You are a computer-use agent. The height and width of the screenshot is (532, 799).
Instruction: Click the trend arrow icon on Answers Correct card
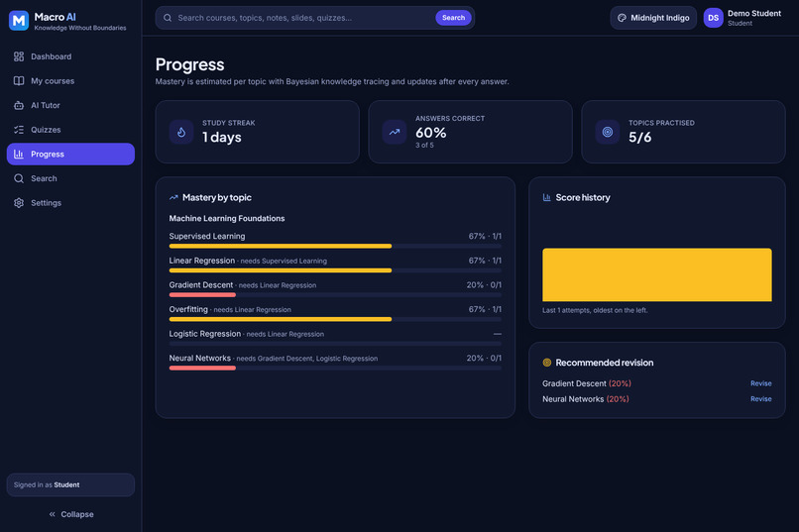coord(395,132)
